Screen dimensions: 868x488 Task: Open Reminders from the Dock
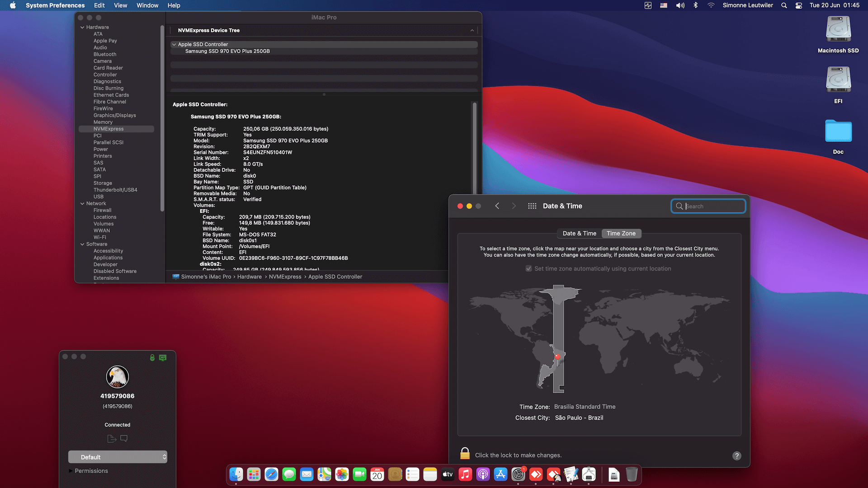(412, 474)
